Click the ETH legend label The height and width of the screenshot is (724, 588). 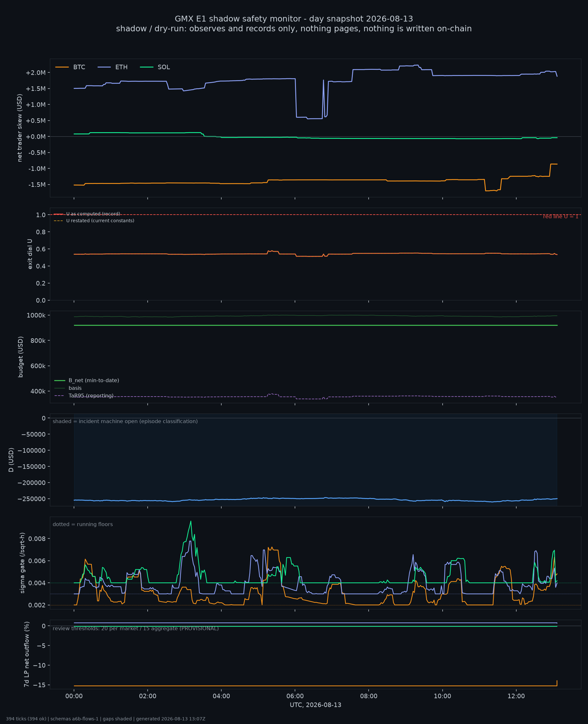121,67
